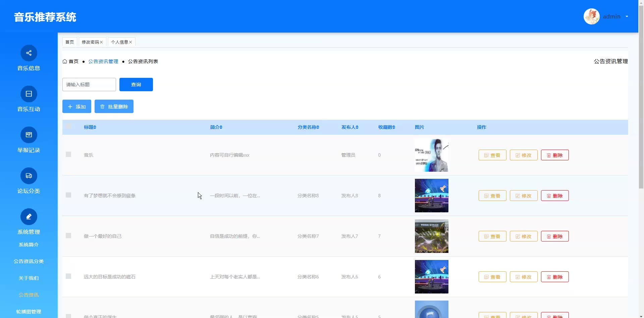Open the 举报记录 sidebar icon
This screenshot has height=318, width=644.
29,135
